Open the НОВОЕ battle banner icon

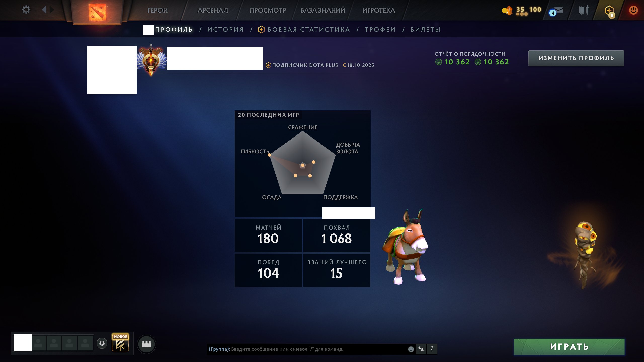120,342
